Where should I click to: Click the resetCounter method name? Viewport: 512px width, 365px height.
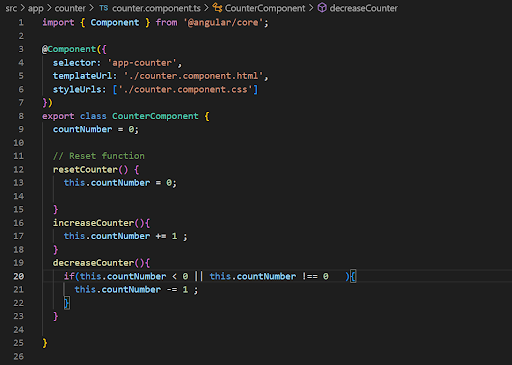(85, 170)
